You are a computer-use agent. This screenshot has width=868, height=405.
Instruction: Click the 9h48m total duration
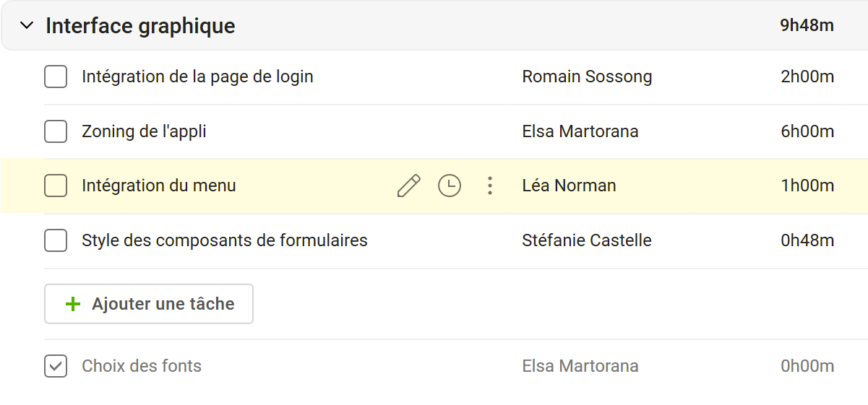pyautogui.click(x=807, y=26)
